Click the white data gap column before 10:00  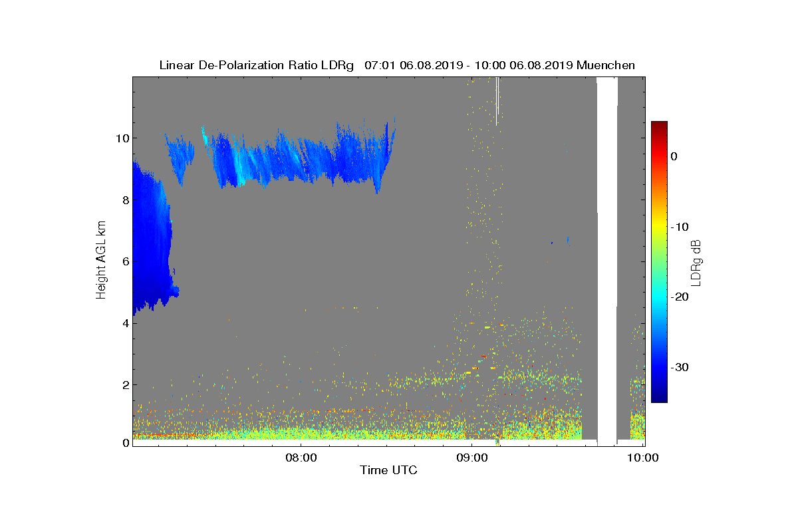pyautogui.click(x=607, y=259)
